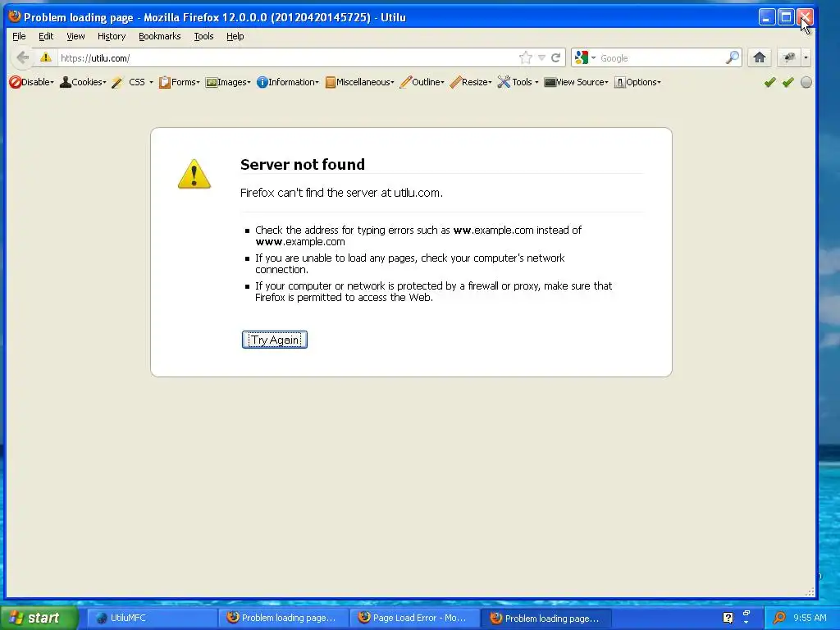The width and height of the screenshot is (840, 630).
Task: Close the Firefox window
Action: coord(805,17)
